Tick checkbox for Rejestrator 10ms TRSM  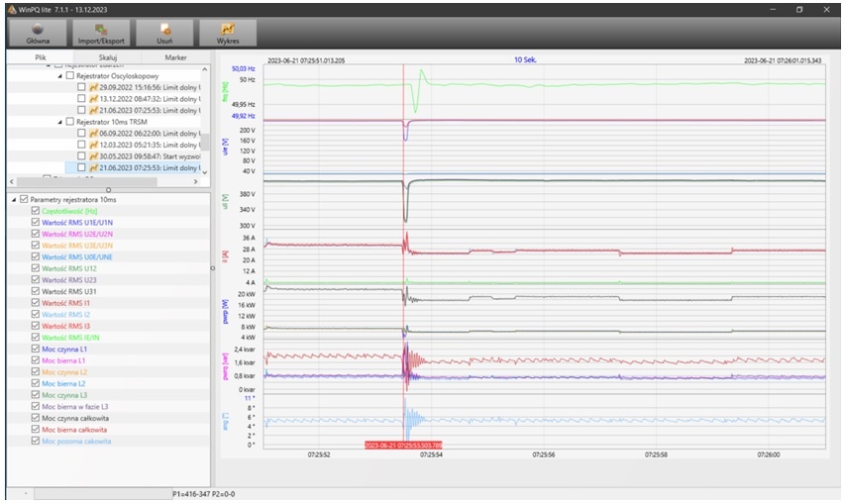click(70, 122)
